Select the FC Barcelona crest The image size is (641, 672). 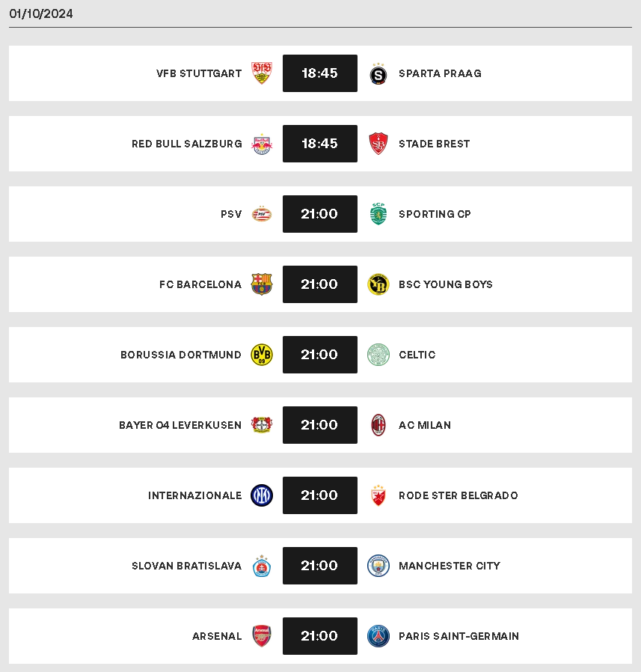coord(261,284)
